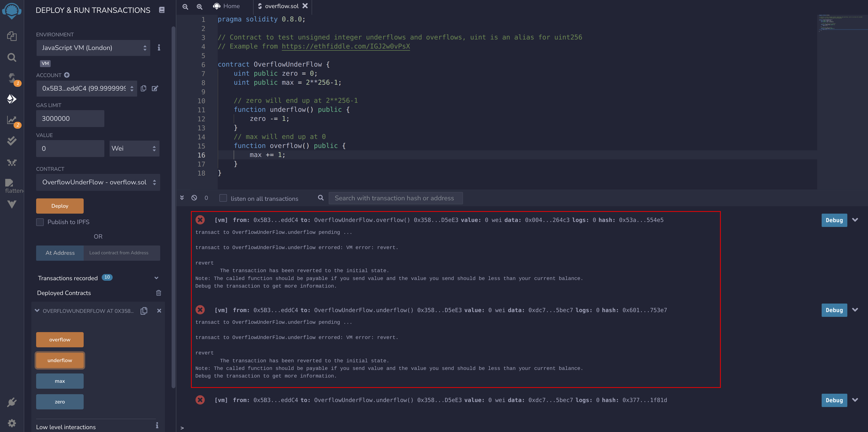Switch to the Home tab

click(227, 6)
